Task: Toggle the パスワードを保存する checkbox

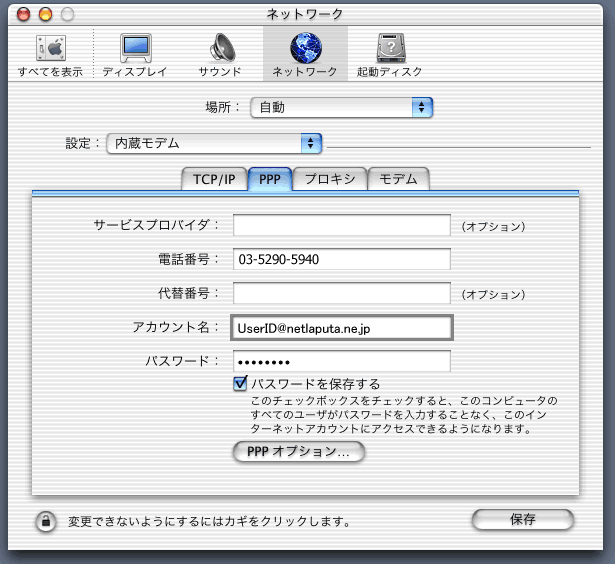Action: pyautogui.click(x=240, y=383)
